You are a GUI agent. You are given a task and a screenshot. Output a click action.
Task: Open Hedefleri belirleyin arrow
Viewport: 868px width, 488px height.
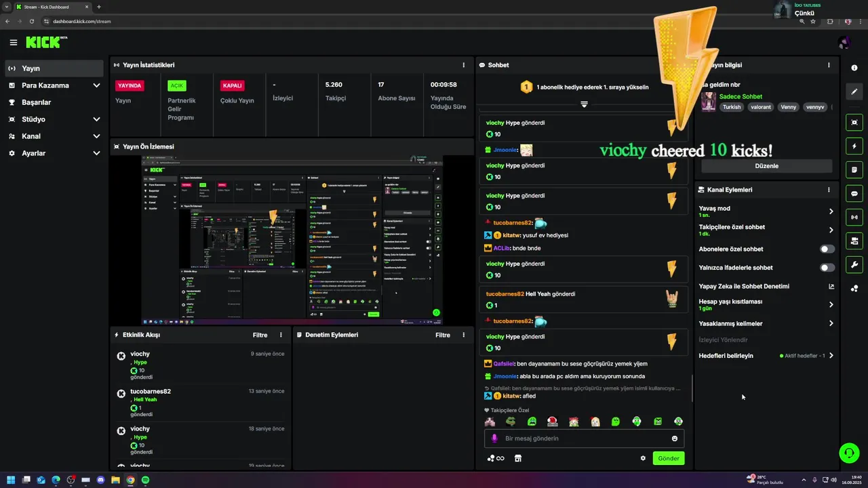pos(831,356)
